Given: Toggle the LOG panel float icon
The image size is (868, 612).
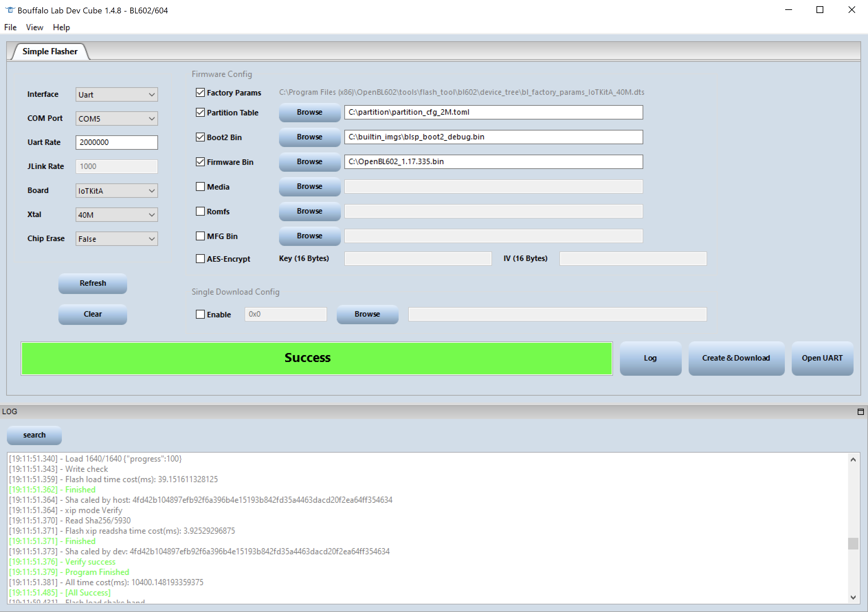Looking at the screenshot, I should coord(860,411).
